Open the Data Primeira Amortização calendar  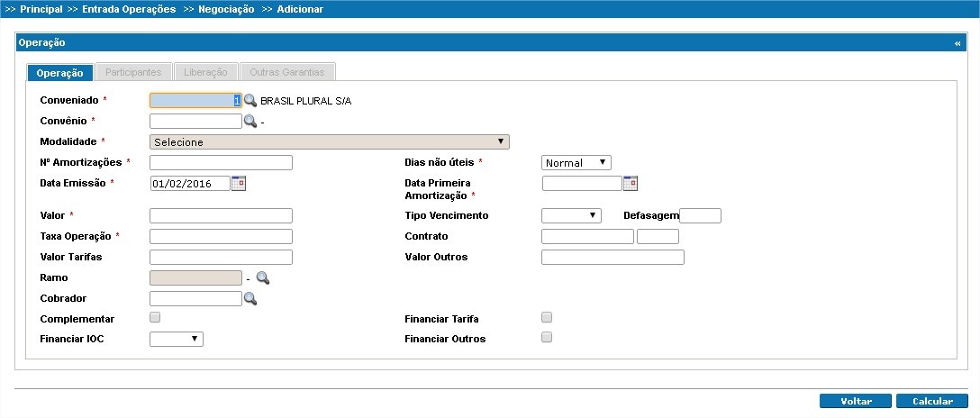[x=631, y=183]
